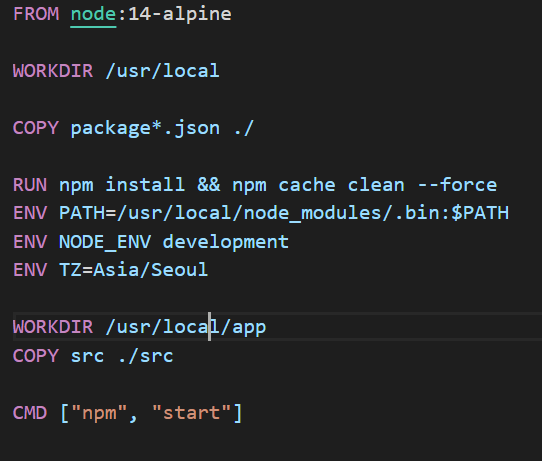Click the ENV keyword before NODE_ENV
542x461 pixels.
click(30, 242)
